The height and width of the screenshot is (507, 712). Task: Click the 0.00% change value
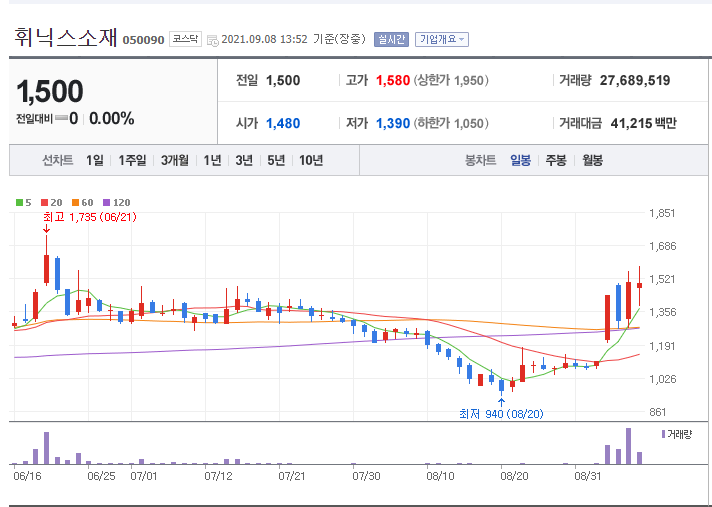point(112,118)
